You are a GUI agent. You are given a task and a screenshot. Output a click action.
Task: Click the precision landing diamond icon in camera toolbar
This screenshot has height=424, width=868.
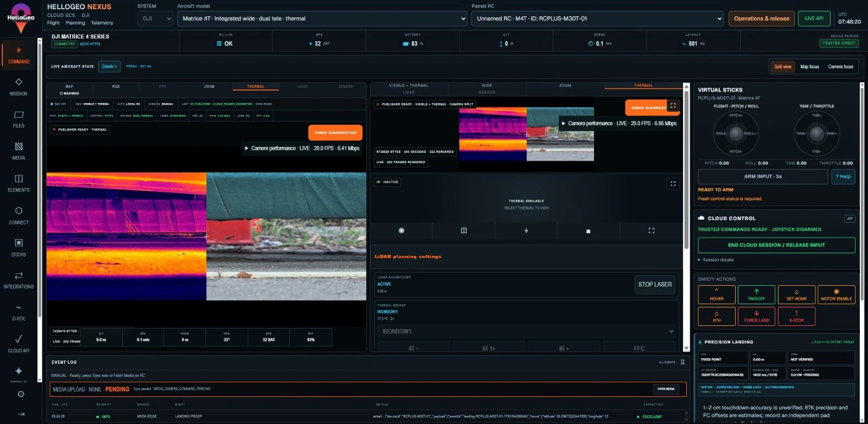coord(526,230)
